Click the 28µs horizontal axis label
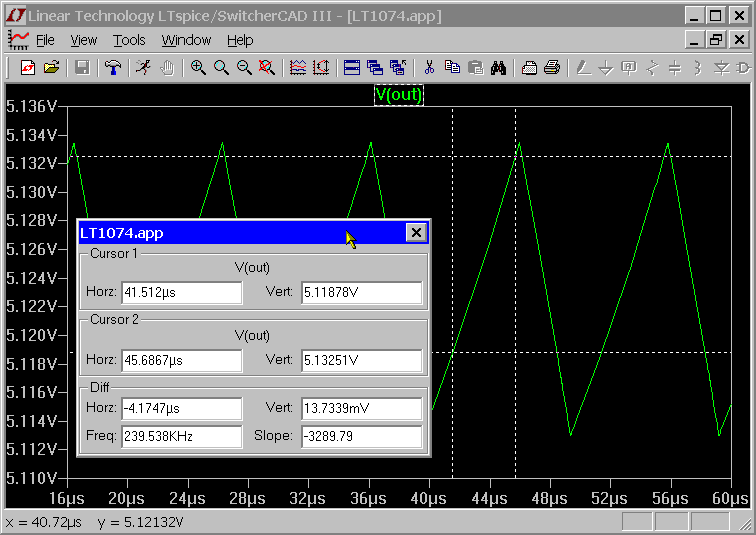This screenshot has width=756, height=535. (x=247, y=498)
